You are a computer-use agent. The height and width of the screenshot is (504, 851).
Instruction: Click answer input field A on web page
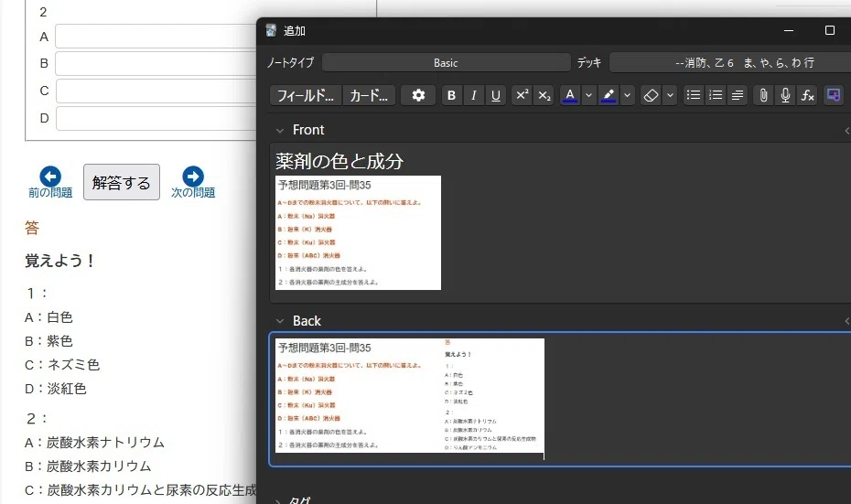156,37
